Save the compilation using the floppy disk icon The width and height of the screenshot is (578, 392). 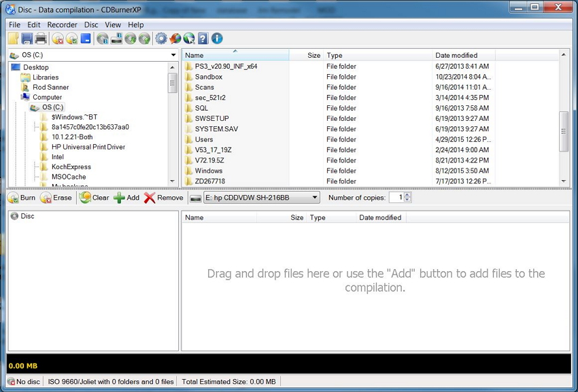coord(27,38)
